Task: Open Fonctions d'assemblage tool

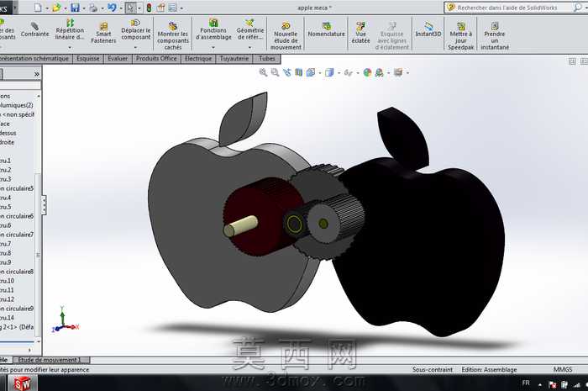Action: (x=213, y=29)
